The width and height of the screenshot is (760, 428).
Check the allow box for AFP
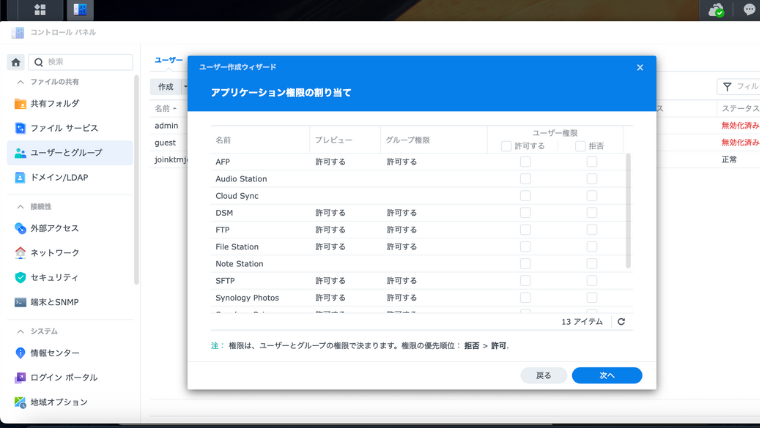[525, 161]
